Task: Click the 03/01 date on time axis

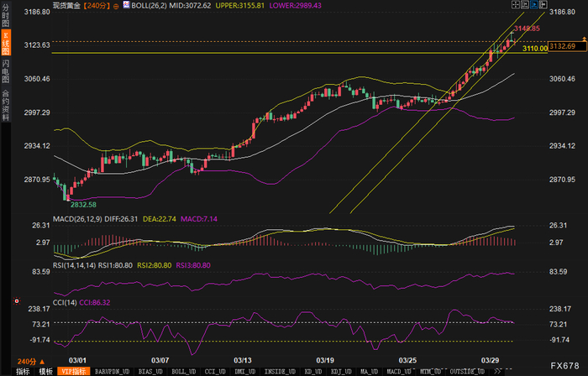Action: tap(77, 360)
